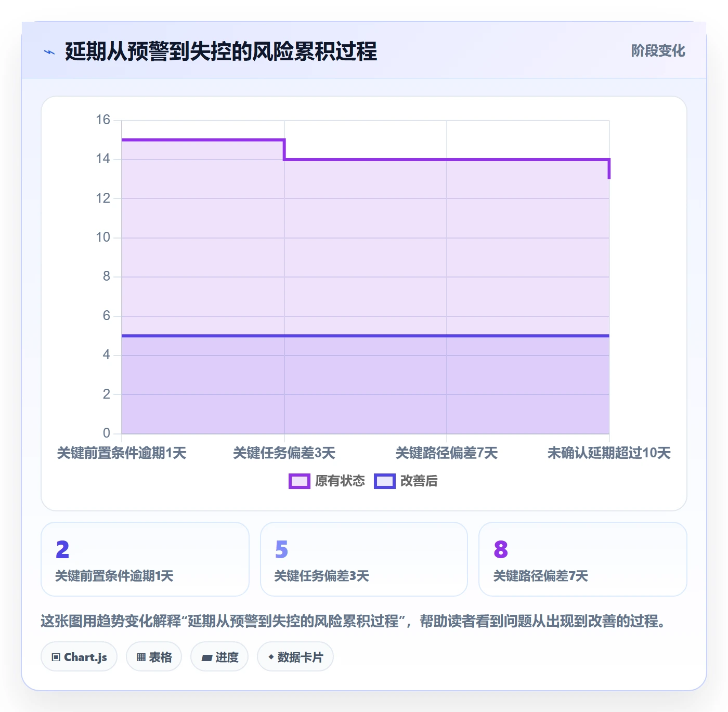728x712 pixels.
Task: Click the diamond icon in the 数据卡片 tag
Action: point(271,657)
